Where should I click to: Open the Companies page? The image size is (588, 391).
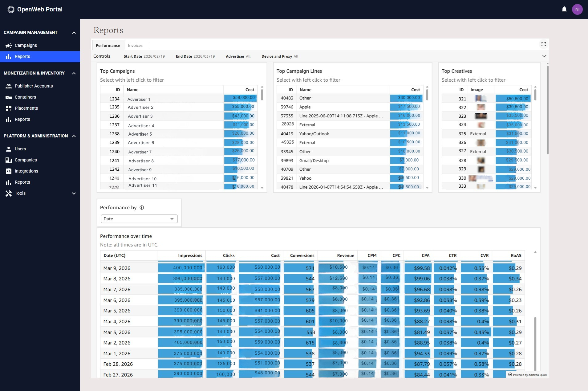(x=26, y=160)
